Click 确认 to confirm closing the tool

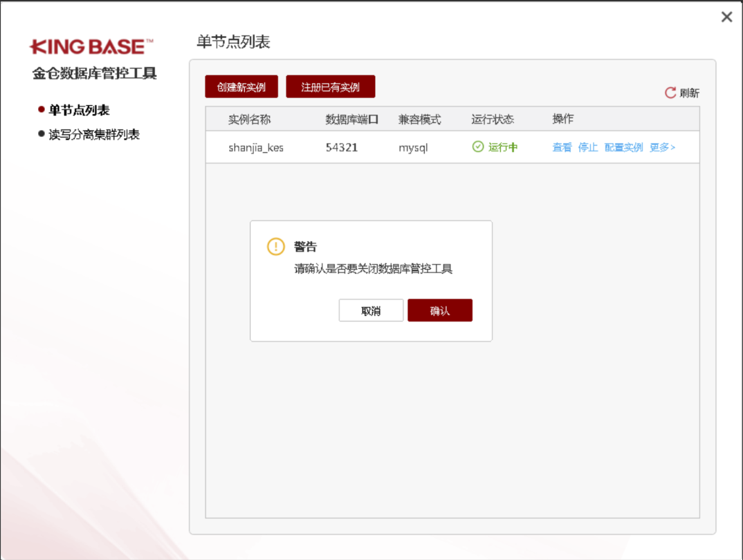(440, 310)
